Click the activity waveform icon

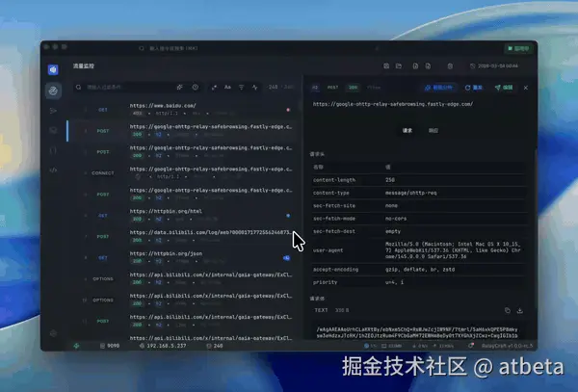click(254, 88)
